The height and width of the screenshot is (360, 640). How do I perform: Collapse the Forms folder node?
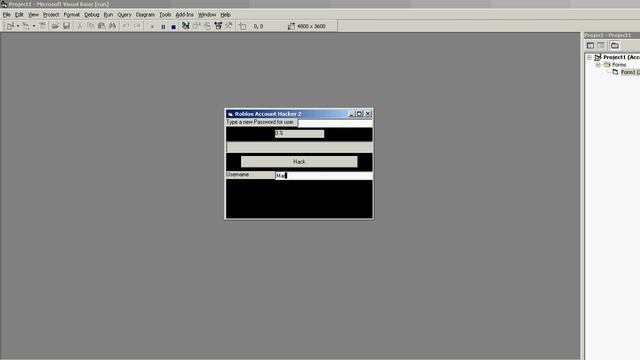click(598, 65)
